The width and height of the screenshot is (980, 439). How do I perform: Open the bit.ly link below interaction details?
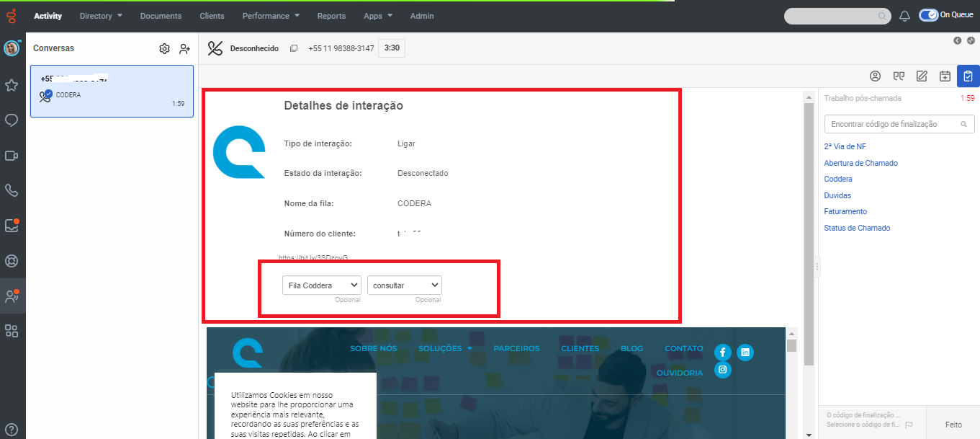pos(313,257)
